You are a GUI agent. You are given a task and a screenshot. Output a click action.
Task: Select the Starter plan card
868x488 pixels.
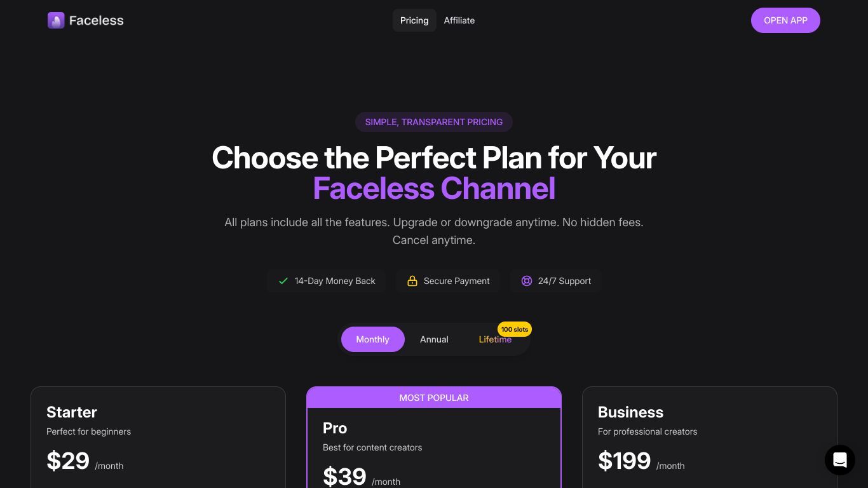158,437
